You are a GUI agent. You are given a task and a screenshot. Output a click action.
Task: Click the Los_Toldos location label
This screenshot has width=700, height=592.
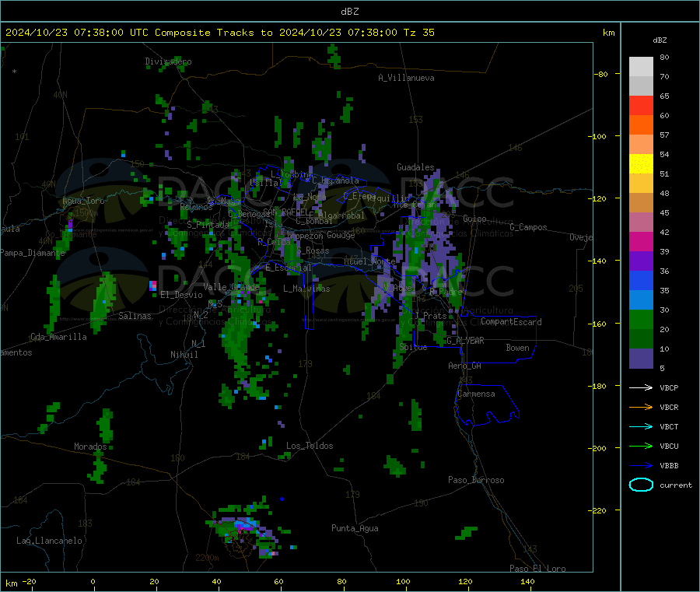pos(310,446)
